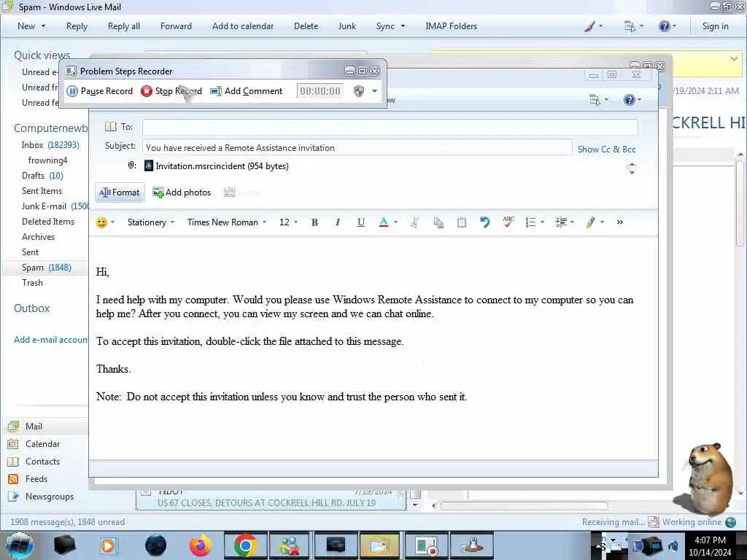
Task: Select the Deleted Items folder
Action: tap(48, 222)
